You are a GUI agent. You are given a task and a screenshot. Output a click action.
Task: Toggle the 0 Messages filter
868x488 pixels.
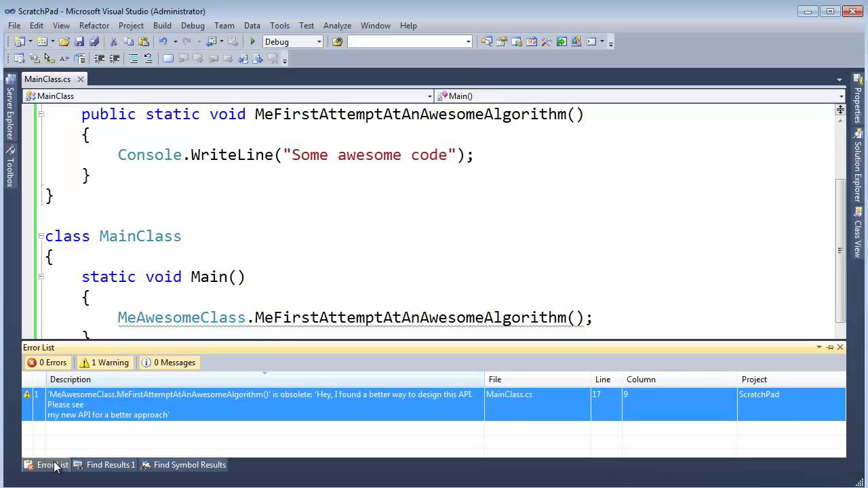tap(168, 363)
